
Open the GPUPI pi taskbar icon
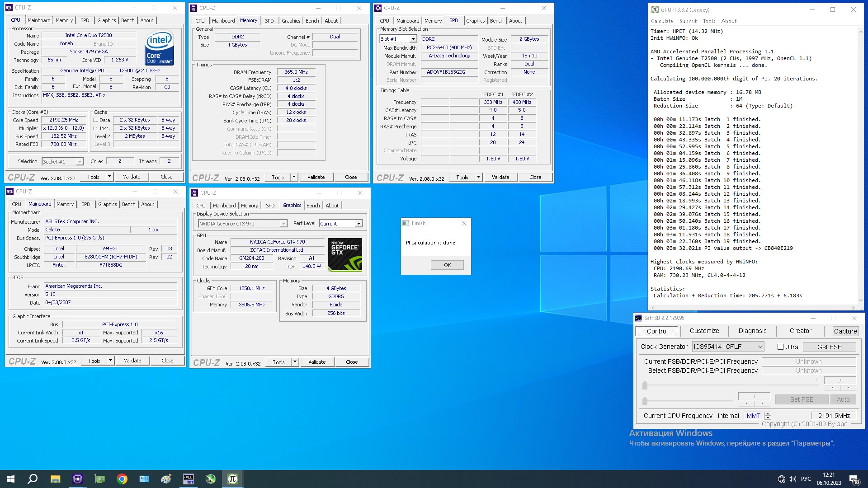coord(233,479)
